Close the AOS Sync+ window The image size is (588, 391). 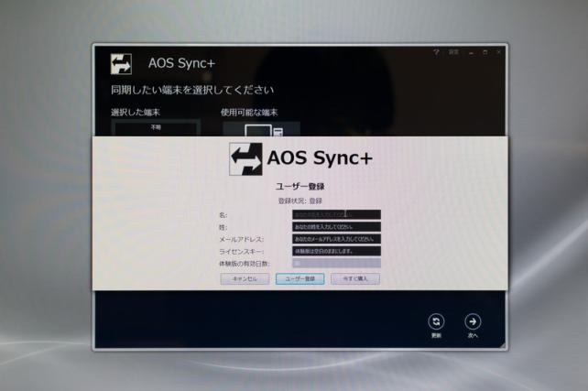499,52
